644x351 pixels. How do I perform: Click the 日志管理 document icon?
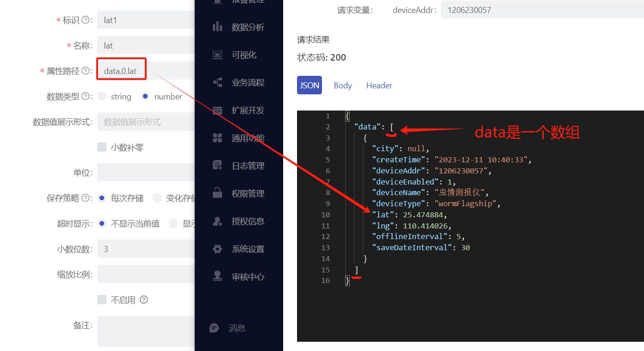pyautogui.click(x=217, y=166)
